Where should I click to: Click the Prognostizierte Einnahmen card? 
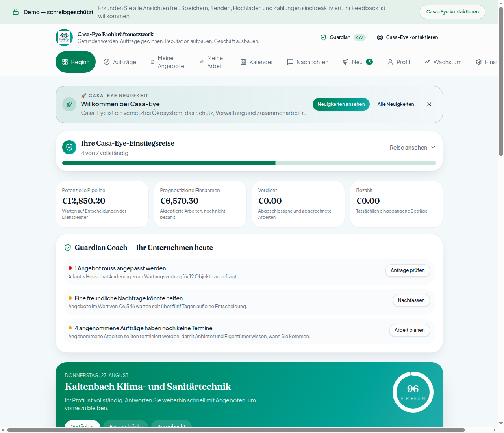tap(200, 204)
